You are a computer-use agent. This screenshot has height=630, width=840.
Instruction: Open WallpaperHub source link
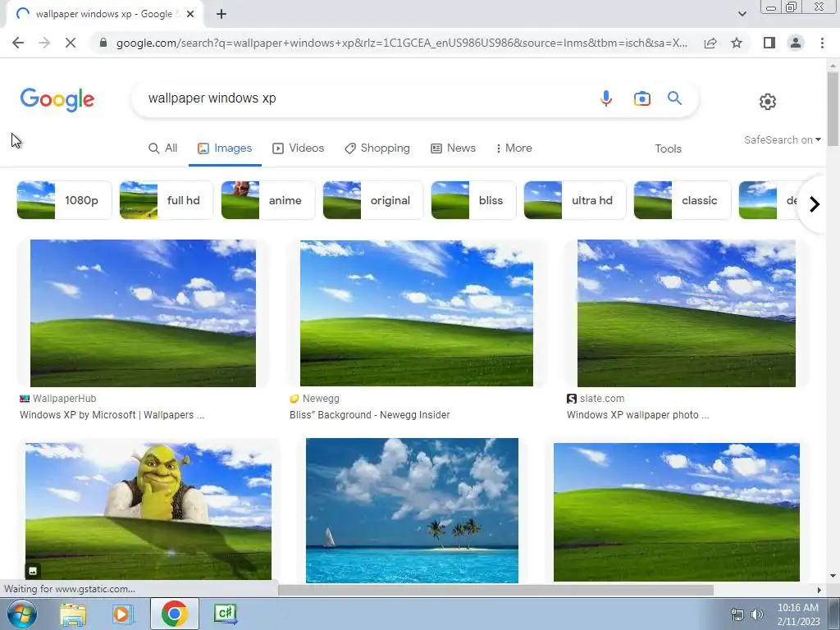pyautogui.click(x=58, y=399)
